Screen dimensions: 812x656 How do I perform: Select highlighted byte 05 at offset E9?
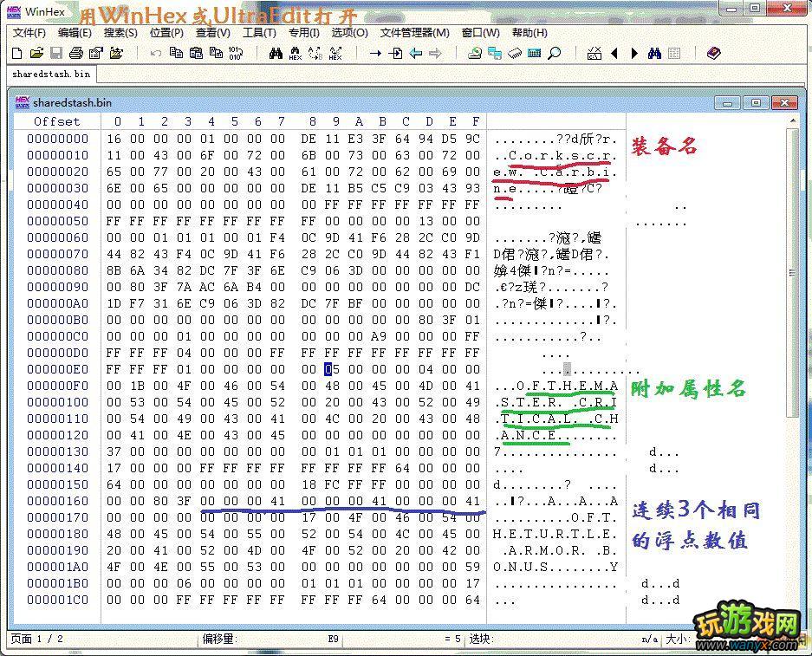click(329, 369)
